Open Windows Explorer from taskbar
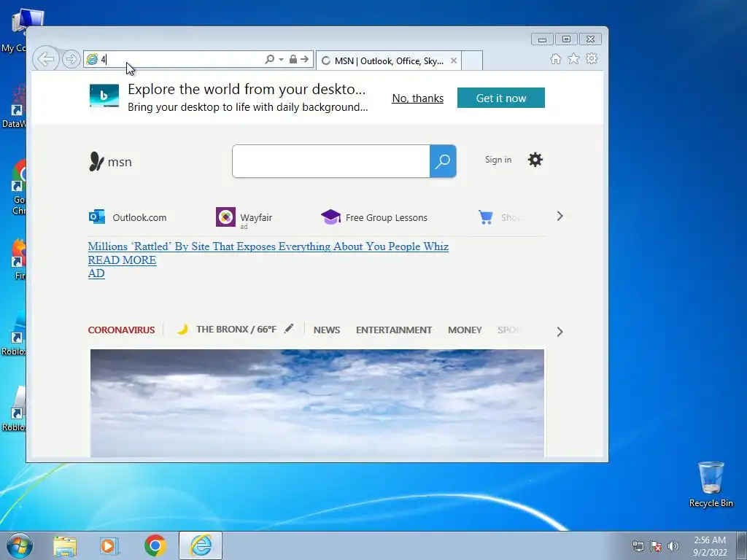Image resolution: width=747 pixels, height=560 pixels. [x=65, y=545]
